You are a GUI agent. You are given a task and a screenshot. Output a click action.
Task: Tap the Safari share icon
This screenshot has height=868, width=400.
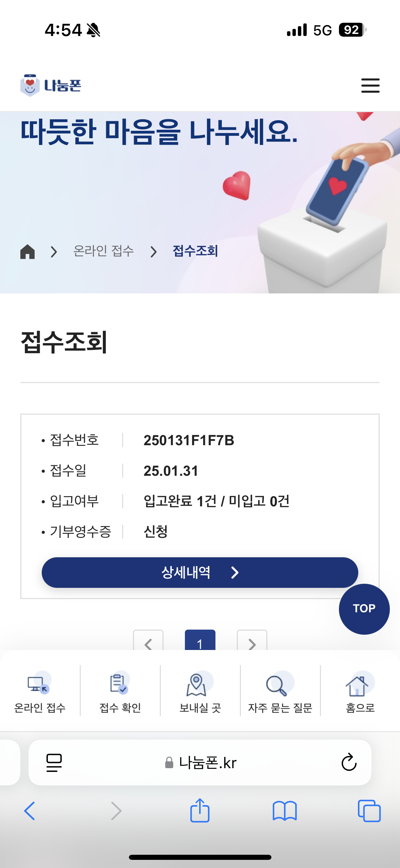(200, 811)
